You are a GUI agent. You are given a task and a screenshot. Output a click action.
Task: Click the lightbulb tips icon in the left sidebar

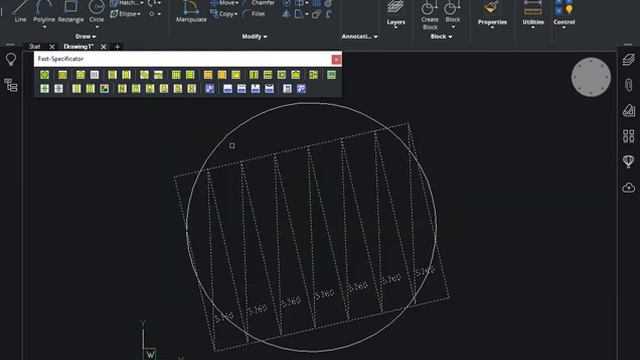[x=11, y=60]
